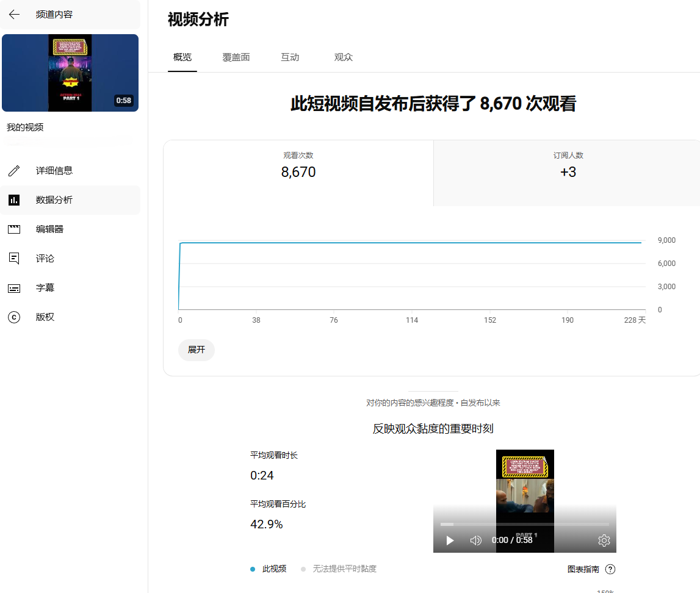Screen dimensions: 700x593
Task: Click the 评论 comment icon
Action: click(14, 258)
